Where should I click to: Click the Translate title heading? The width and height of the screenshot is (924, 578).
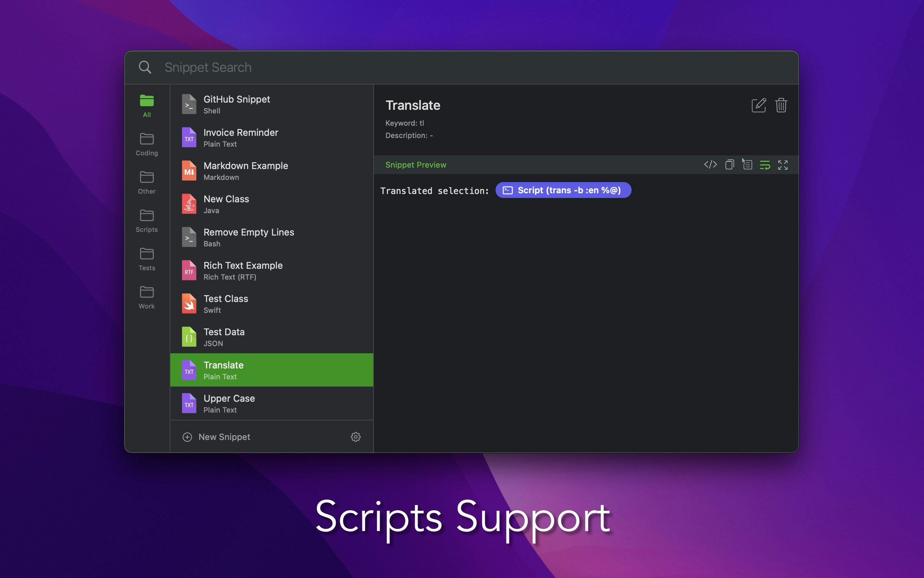click(413, 105)
